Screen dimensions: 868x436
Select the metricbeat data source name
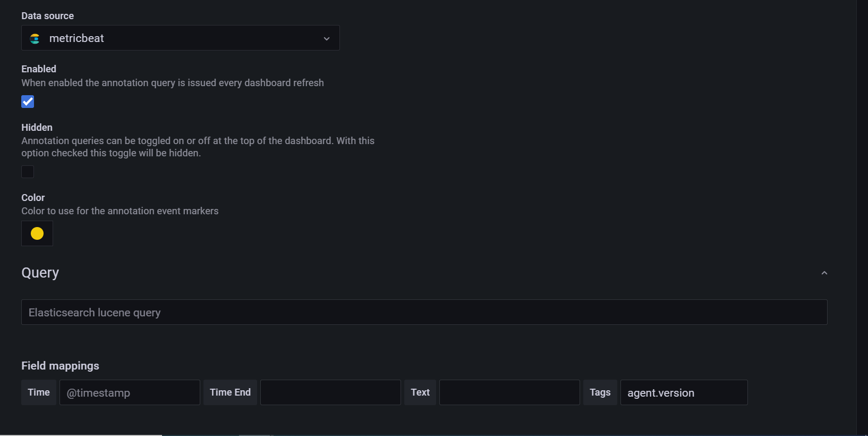point(76,38)
